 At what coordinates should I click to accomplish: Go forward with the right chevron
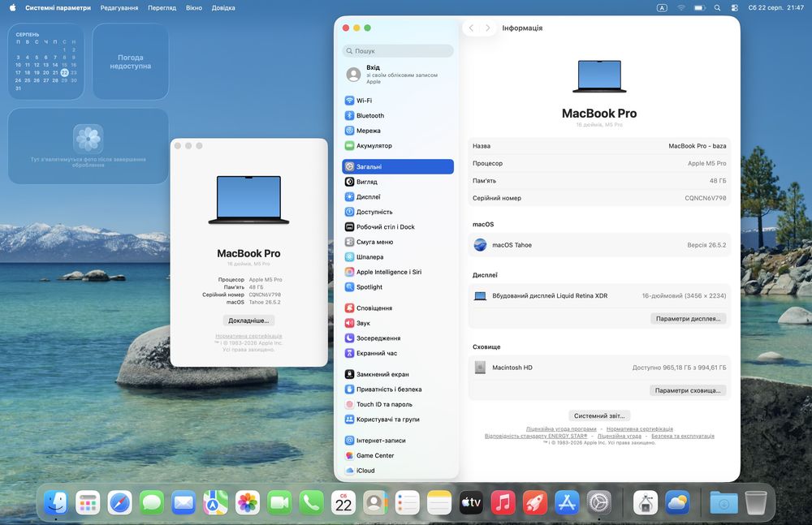(487, 28)
